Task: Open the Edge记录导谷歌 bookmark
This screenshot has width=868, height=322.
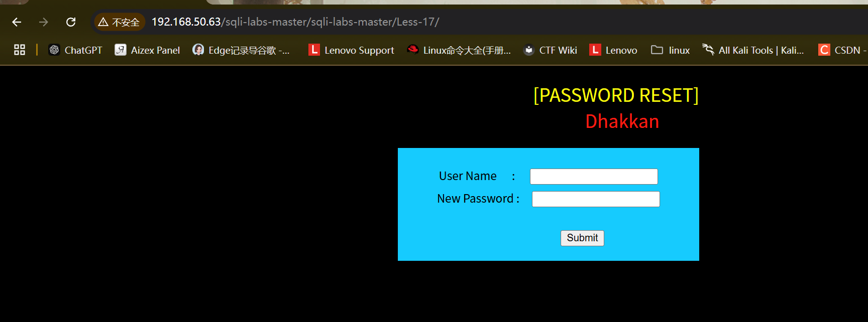Action: [242, 50]
